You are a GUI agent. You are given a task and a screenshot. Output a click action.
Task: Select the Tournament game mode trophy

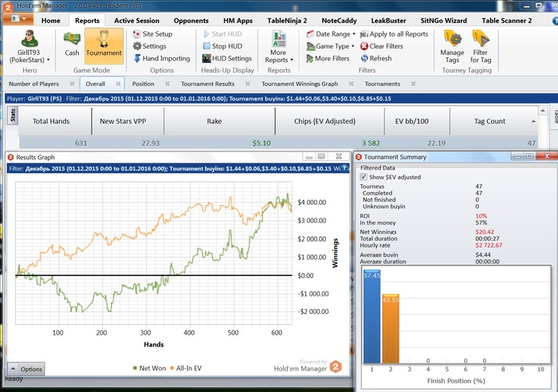[x=104, y=46]
